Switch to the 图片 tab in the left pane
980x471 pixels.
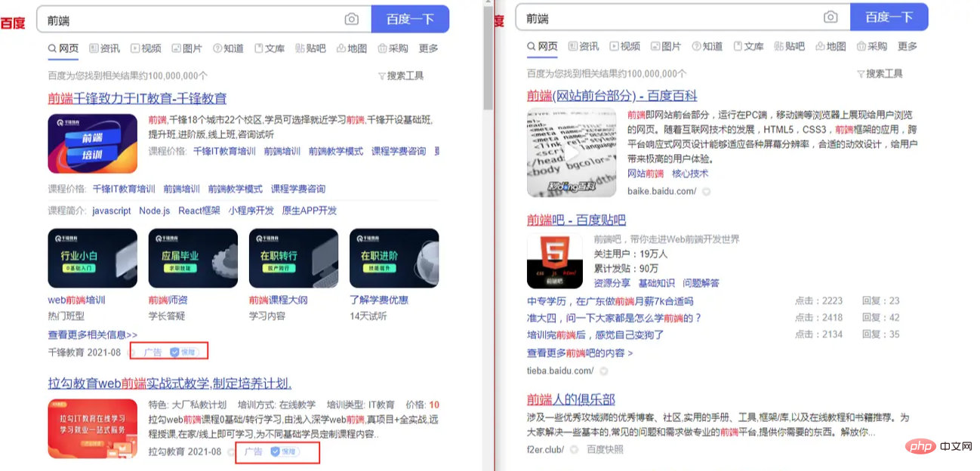click(186, 48)
